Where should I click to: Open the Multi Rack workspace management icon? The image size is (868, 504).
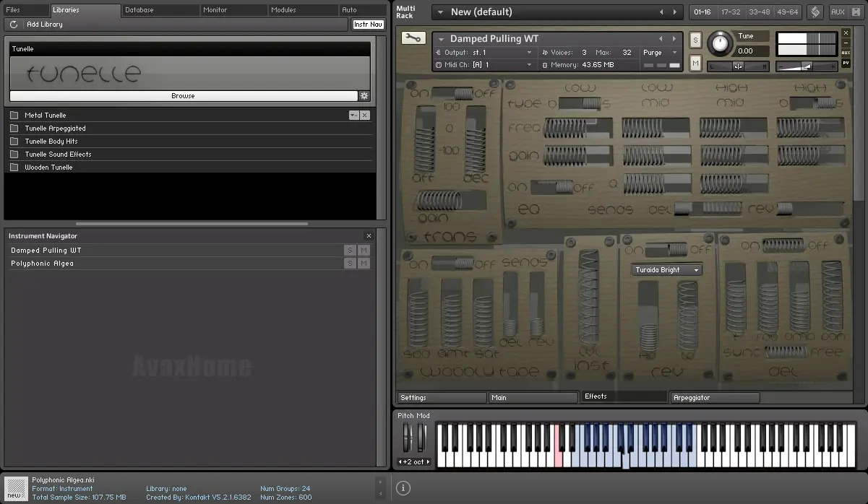pyautogui.click(x=815, y=12)
